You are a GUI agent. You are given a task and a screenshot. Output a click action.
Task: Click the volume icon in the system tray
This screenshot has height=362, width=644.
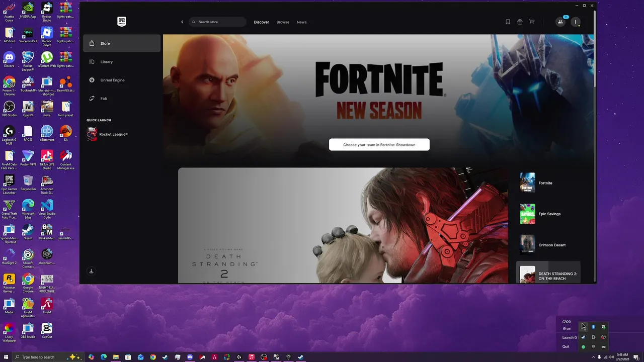pyautogui.click(x=611, y=357)
